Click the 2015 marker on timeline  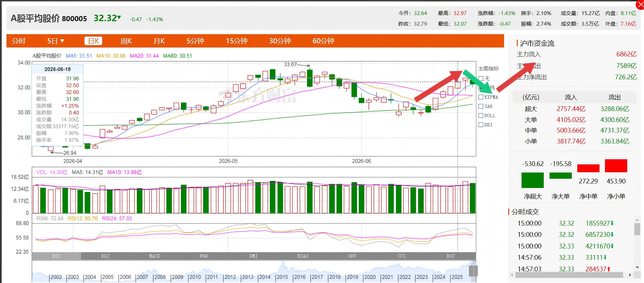click(282, 277)
